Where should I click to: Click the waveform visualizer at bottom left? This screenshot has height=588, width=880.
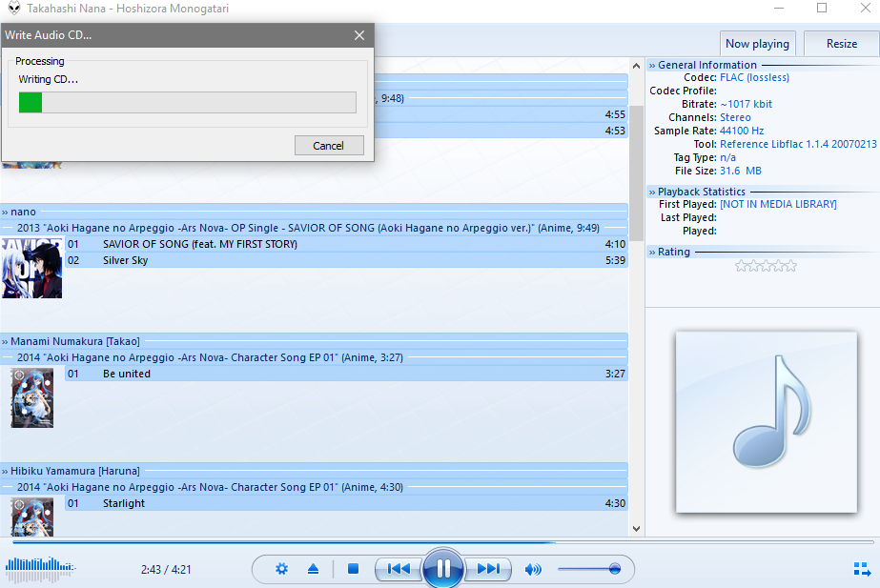[39, 569]
